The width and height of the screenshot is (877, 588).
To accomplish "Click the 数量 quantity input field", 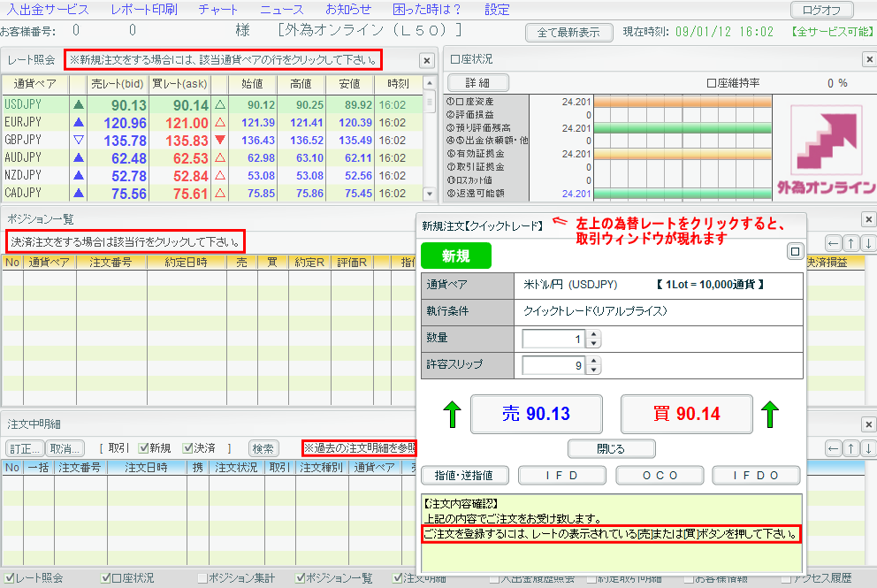I will [x=553, y=339].
